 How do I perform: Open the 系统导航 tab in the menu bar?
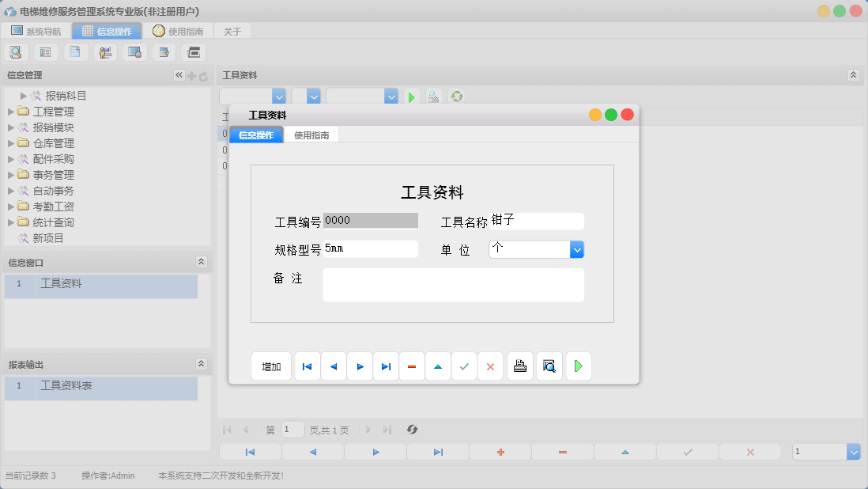point(35,31)
